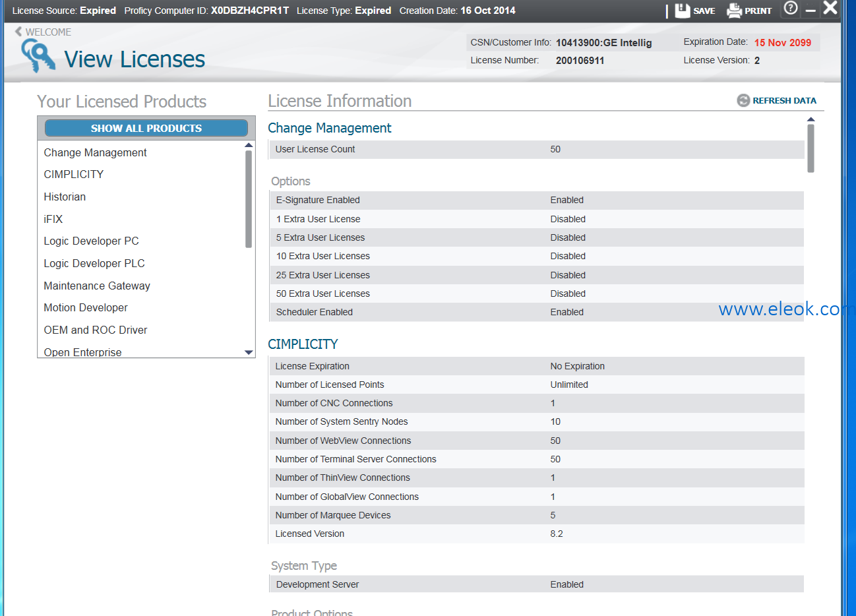
Task: Click the License Expiration row
Action: (x=536, y=366)
